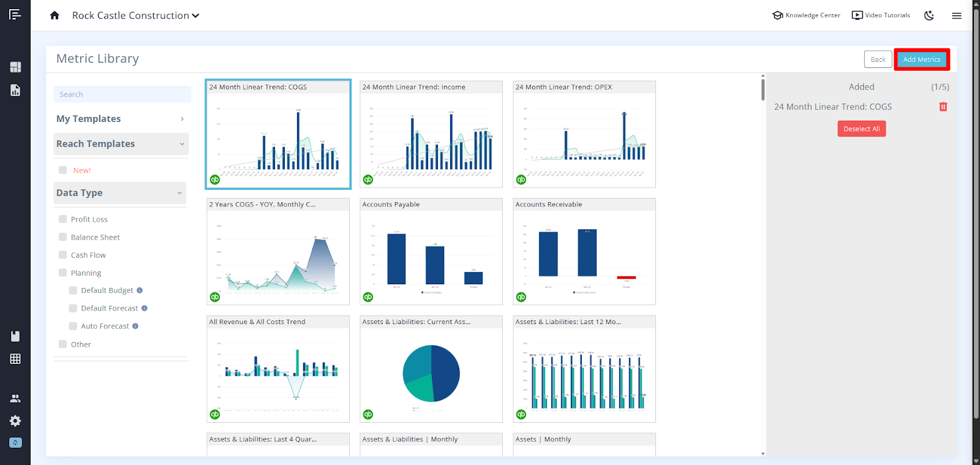The image size is (980, 465).
Task: Open the settings gear in sidebar
Action: [x=15, y=421]
